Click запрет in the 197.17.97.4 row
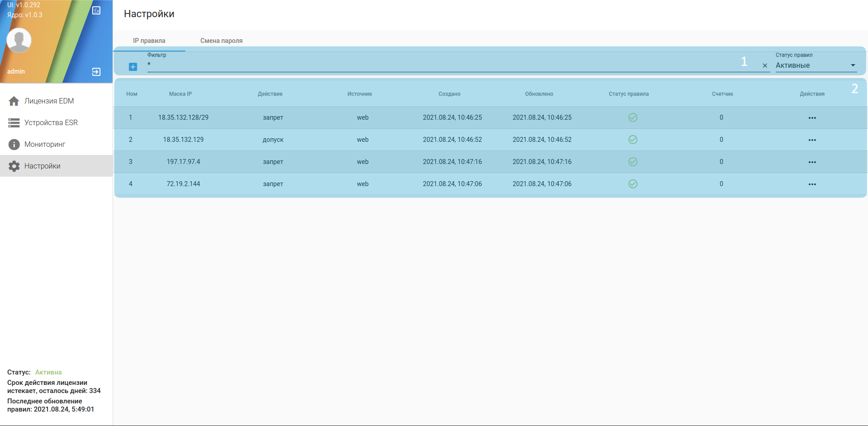Viewport: 868px width, 426px height. pyautogui.click(x=273, y=162)
